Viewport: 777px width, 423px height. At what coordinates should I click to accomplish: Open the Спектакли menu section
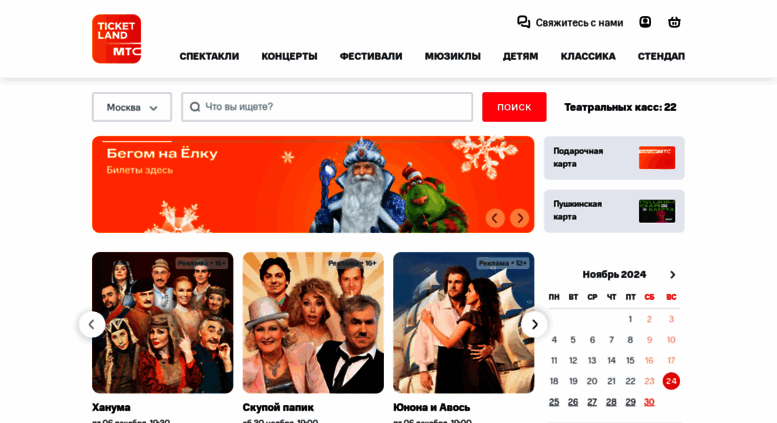coord(209,56)
